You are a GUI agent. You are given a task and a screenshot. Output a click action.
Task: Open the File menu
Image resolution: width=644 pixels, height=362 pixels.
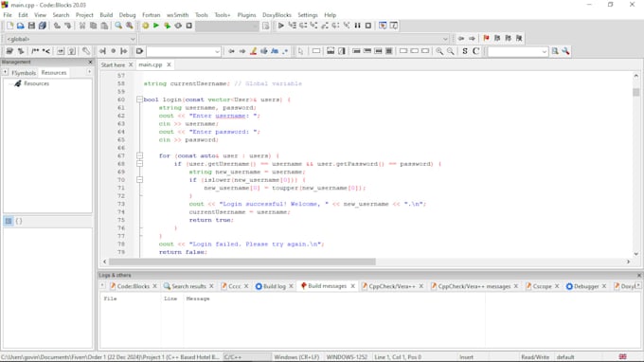coord(8,15)
